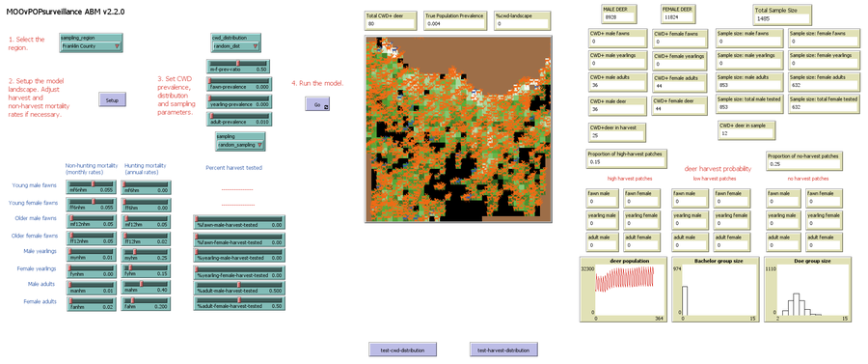Viewport: 868px width, 364px height.
Task: Adjust the adult-prevalence slider
Action: 238,118
